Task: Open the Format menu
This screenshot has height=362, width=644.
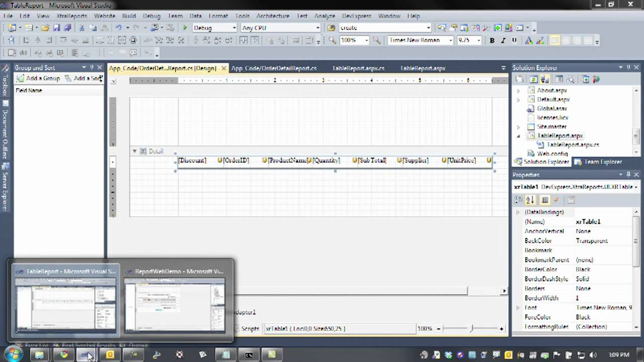Action: (218, 16)
